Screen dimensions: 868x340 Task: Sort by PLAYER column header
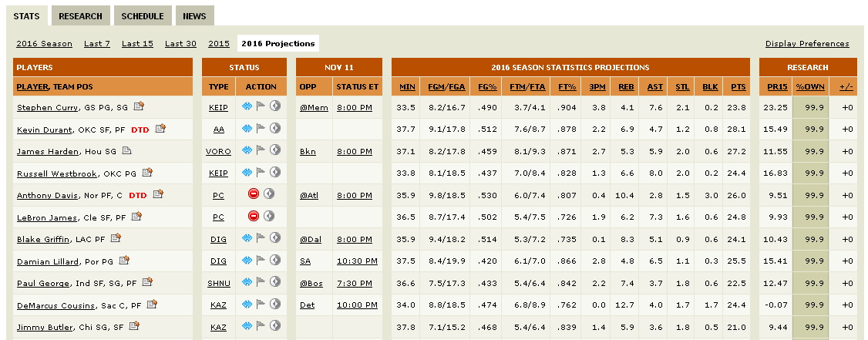[32, 86]
